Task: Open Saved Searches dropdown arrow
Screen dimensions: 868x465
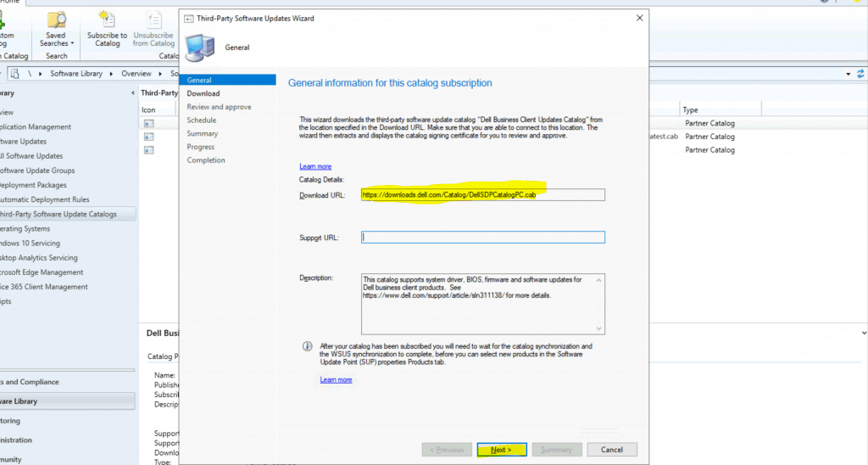Action: pyautogui.click(x=72, y=43)
